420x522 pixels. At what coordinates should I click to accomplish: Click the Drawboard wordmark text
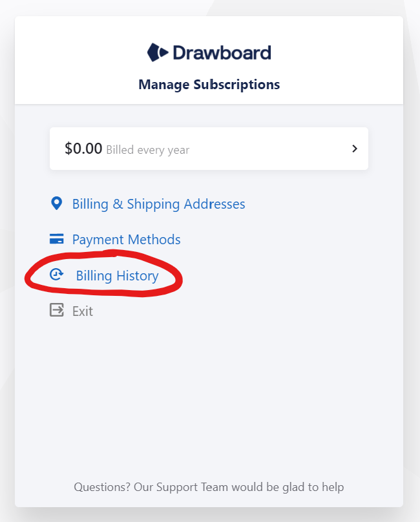point(222,52)
